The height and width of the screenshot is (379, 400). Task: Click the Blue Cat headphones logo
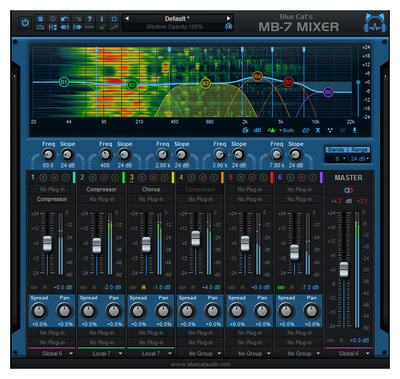[375, 23]
